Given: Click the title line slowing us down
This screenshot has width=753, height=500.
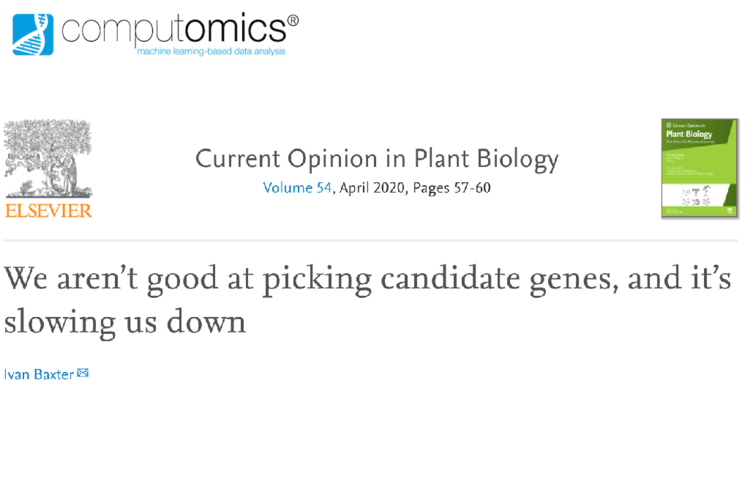Looking at the screenshot, I should [x=125, y=322].
